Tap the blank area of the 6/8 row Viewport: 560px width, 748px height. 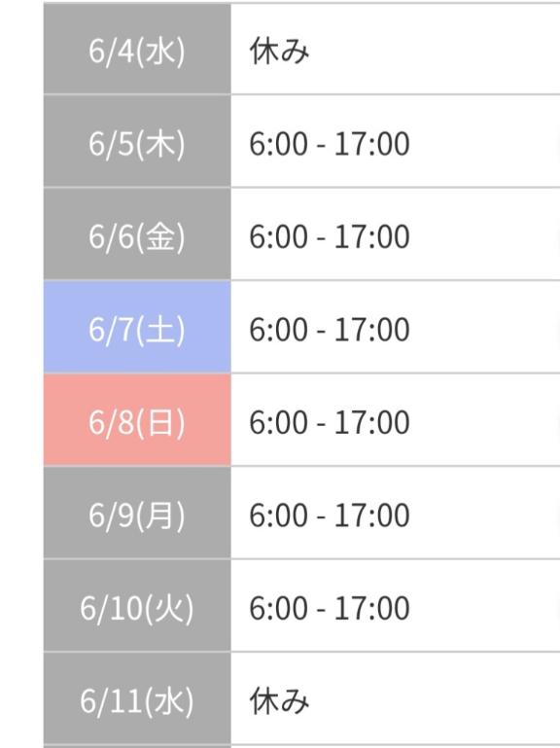coord(484,420)
